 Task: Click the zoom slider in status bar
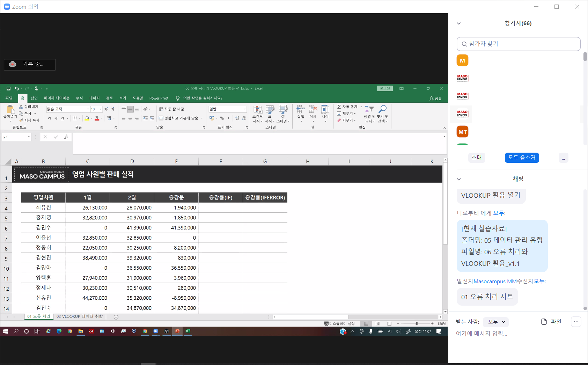[416, 323]
